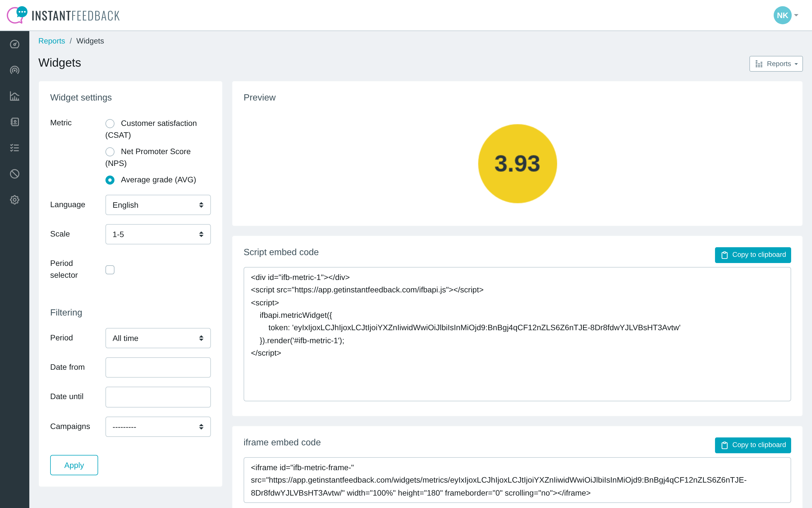The width and height of the screenshot is (812, 508).
Task: Click the yellow 3.93 score circle in Preview
Action: point(517,164)
